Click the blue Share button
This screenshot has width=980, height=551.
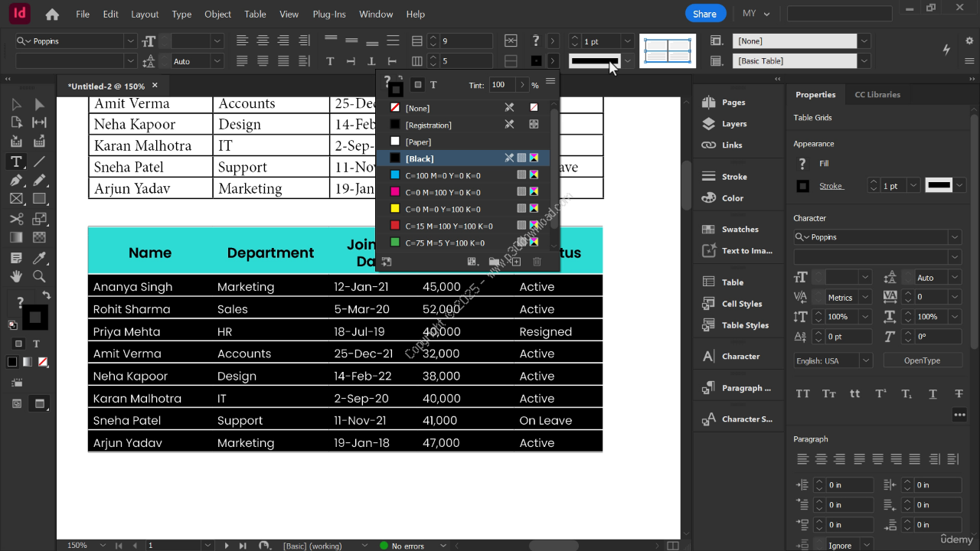click(704, 14)
